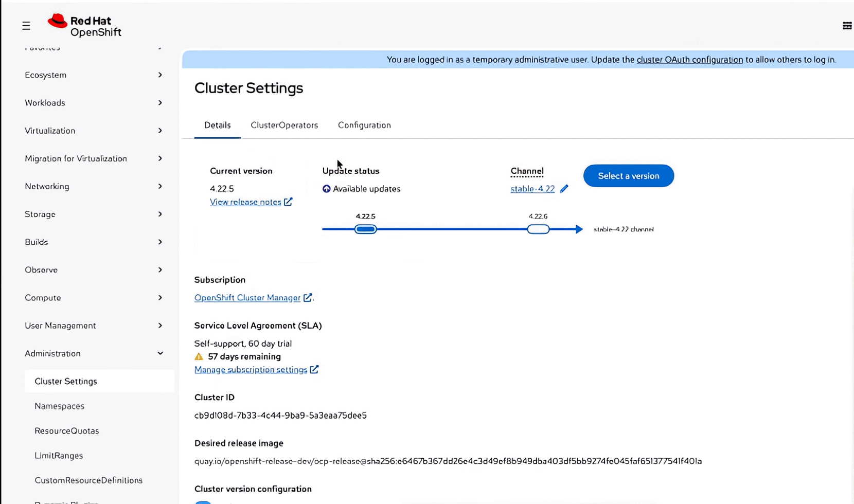Screen dimensions: 854x504
Task: Select Cluster Settings in the sidebar
Action: tap(99, 381)
